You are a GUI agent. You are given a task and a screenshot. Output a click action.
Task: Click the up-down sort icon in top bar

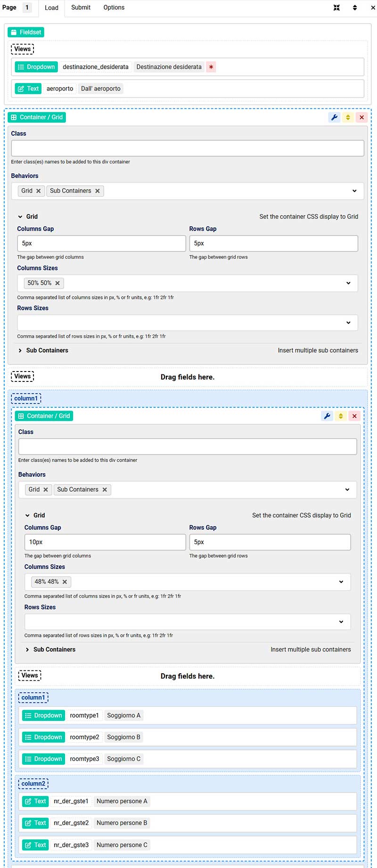pyautogui.click(x=355, y=8)
